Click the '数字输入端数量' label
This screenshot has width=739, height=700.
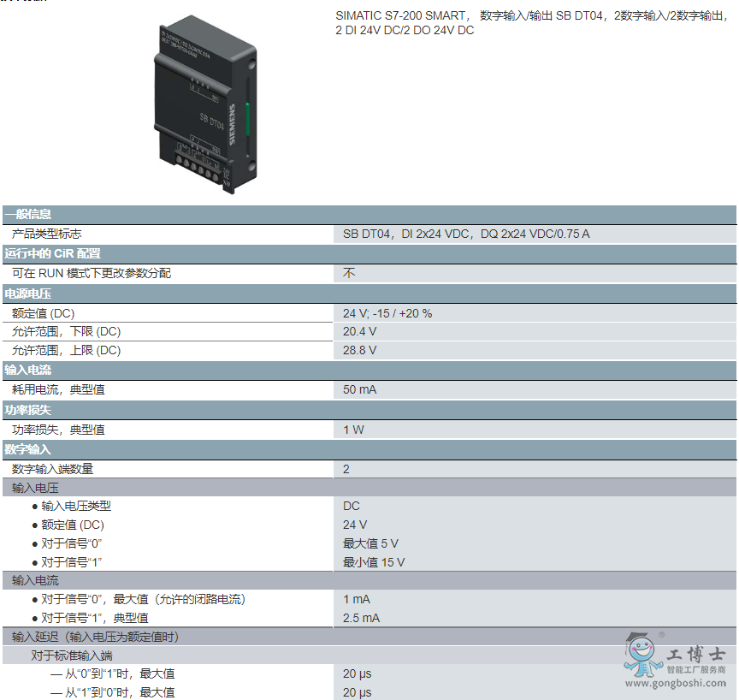(52, 469)
